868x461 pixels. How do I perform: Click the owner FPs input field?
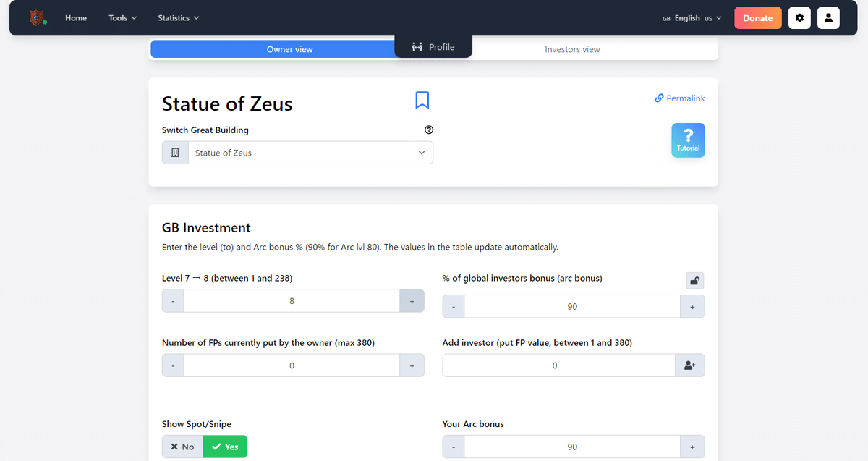[292, 365]
